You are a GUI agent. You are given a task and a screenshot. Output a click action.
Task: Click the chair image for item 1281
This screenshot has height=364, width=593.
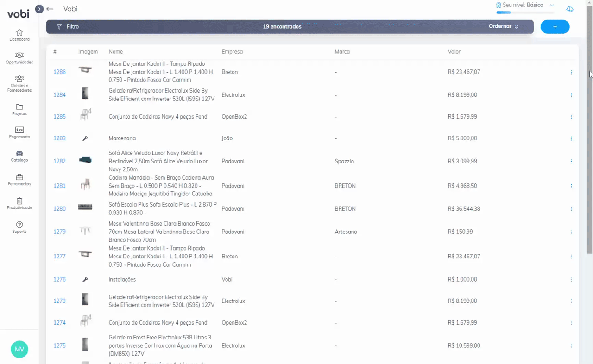click(85, 184)
